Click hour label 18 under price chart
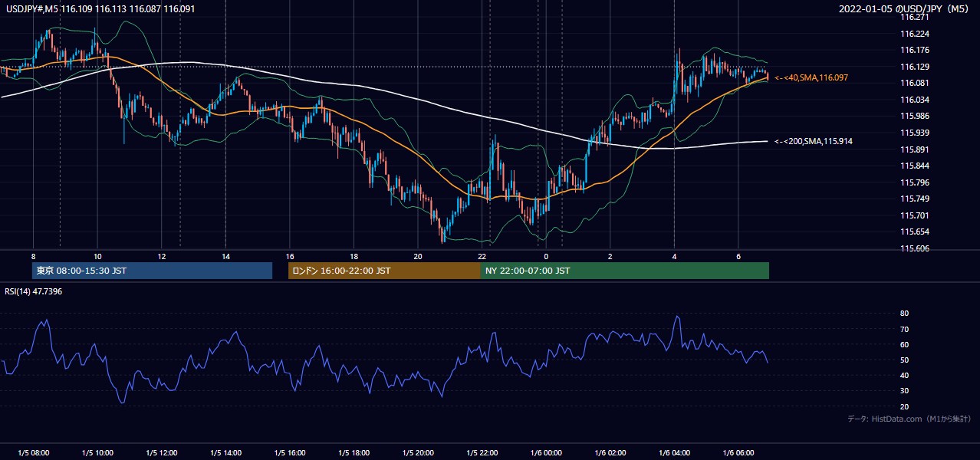Screen dimensions: 980x460 [x=354, y=256]
